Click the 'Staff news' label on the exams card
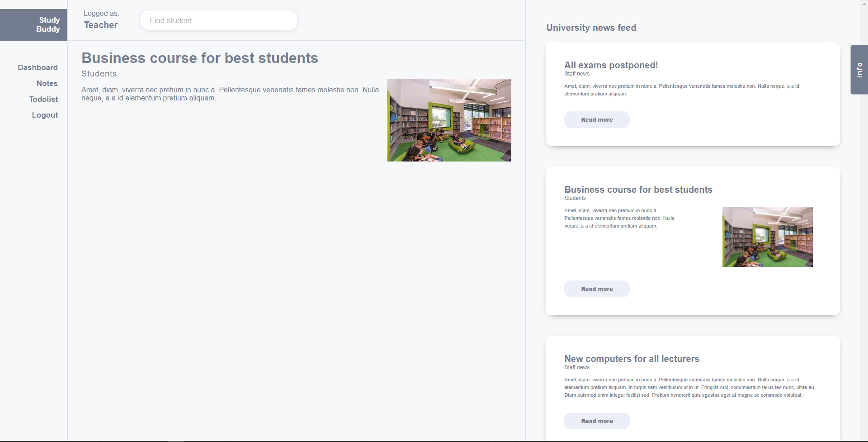 [577, 73]
